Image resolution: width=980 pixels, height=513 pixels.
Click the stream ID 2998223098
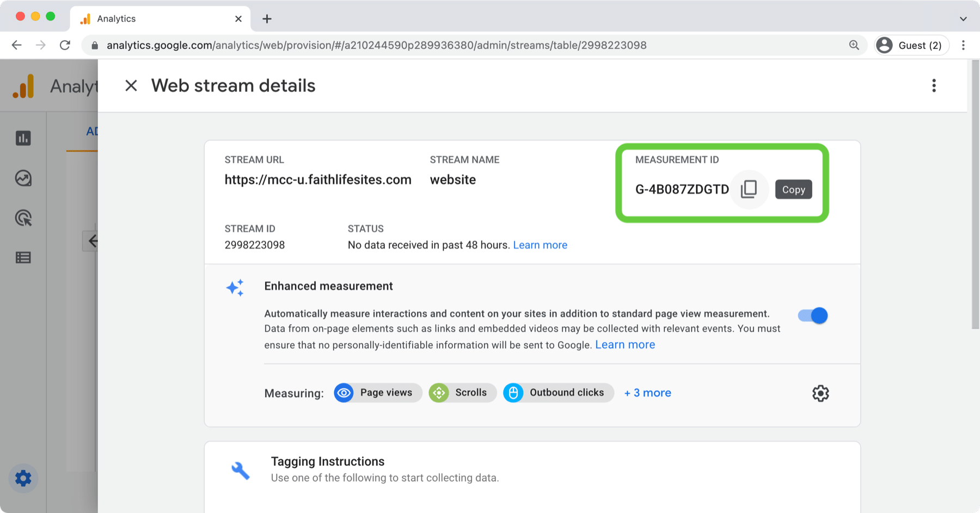point(255,245)
